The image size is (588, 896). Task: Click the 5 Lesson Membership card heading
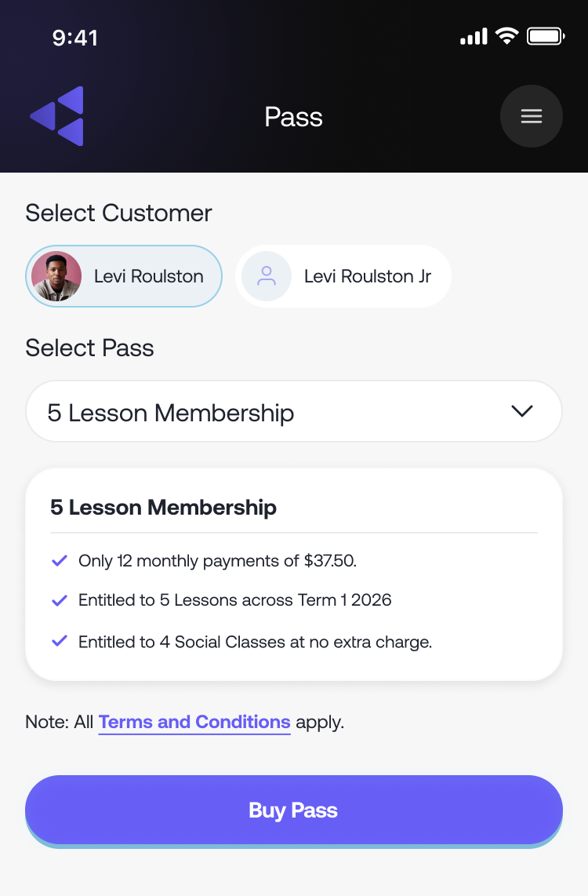point(163,508)
